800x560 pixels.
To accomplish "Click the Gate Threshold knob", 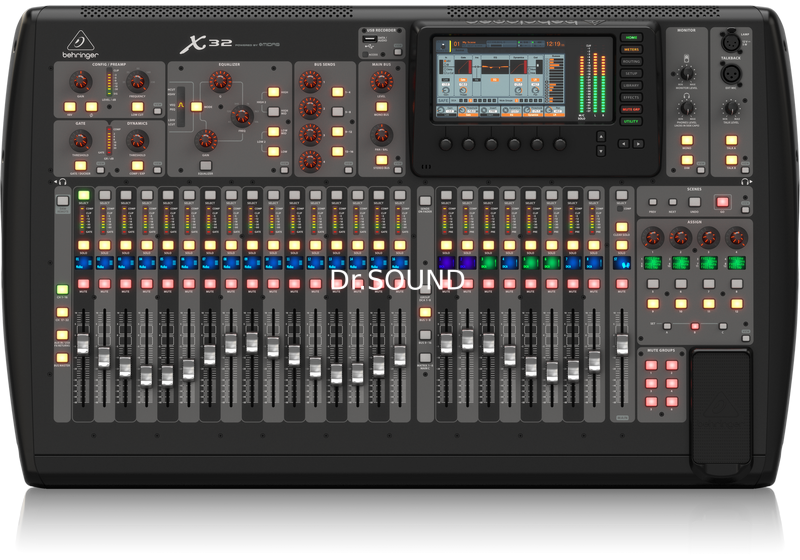I will (80, 140).
